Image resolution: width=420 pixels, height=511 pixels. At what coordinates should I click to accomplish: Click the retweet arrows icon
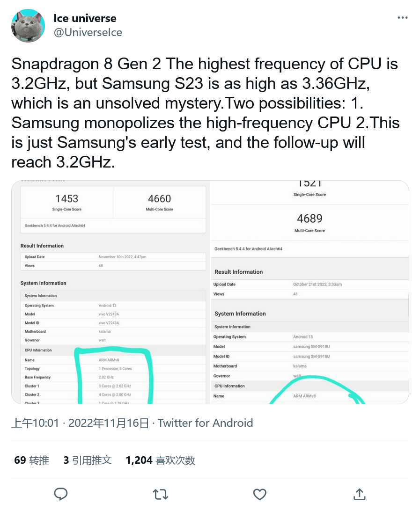(x=161, y=494)
